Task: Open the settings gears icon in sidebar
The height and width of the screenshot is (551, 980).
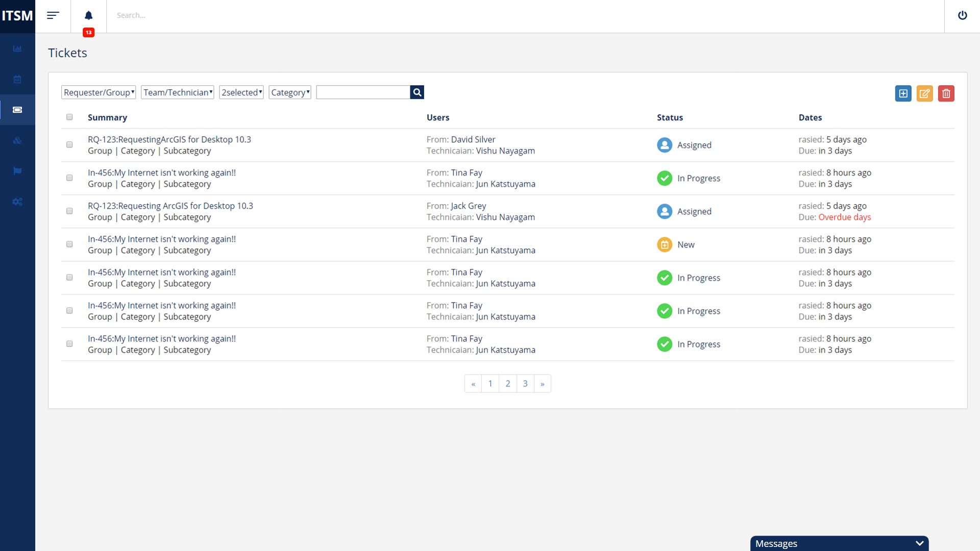Action: pos(17,202)
